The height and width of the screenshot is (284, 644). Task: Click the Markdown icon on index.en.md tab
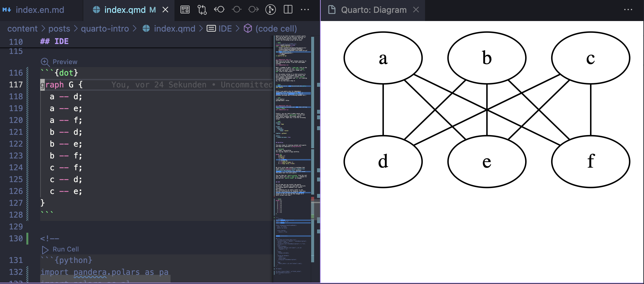[7, 10]
